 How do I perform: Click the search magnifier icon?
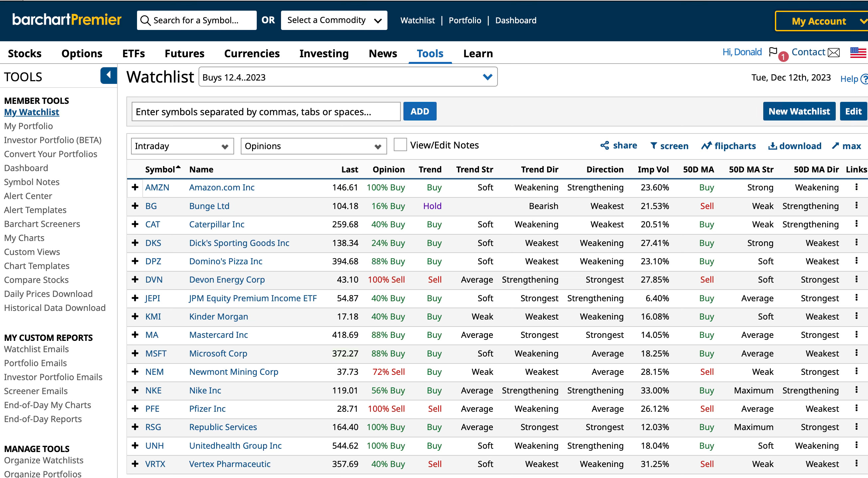pos(145,20)
